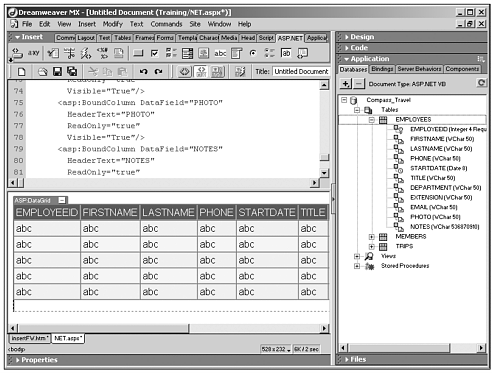The height and width of the screenshot is (373, 495).
Task: Insert an asp:ListBox control
Action: click(236, 53)
